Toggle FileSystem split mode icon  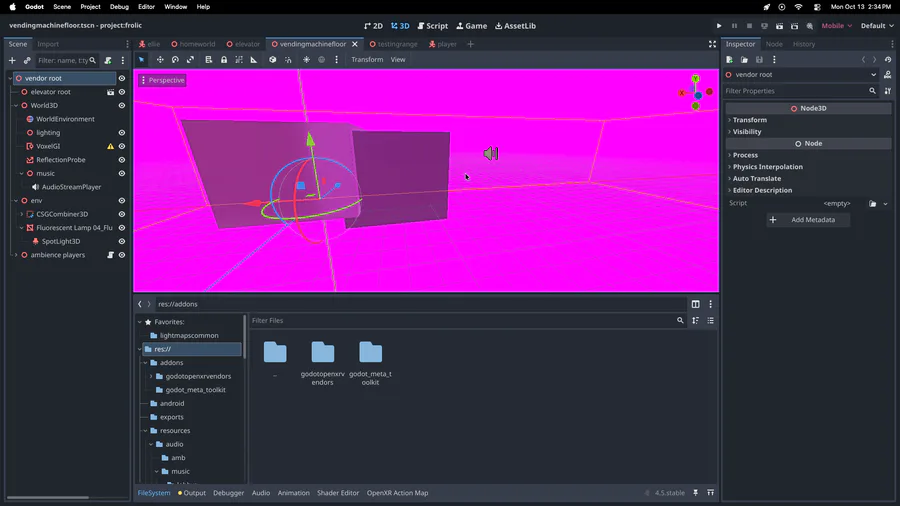tap(696, 304)
